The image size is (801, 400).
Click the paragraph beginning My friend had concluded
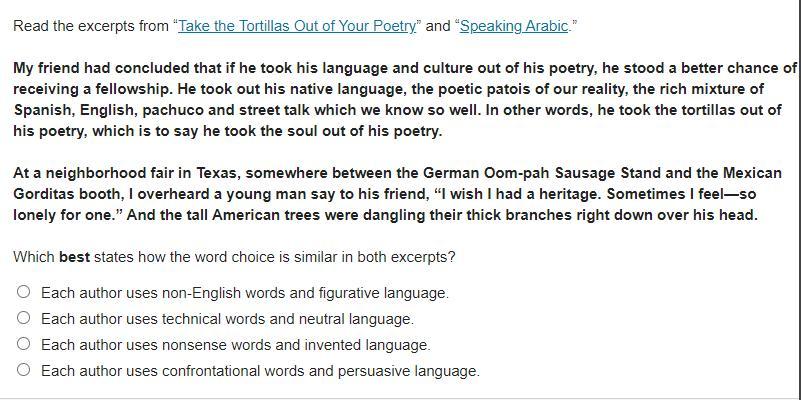(x=400, y=100)
